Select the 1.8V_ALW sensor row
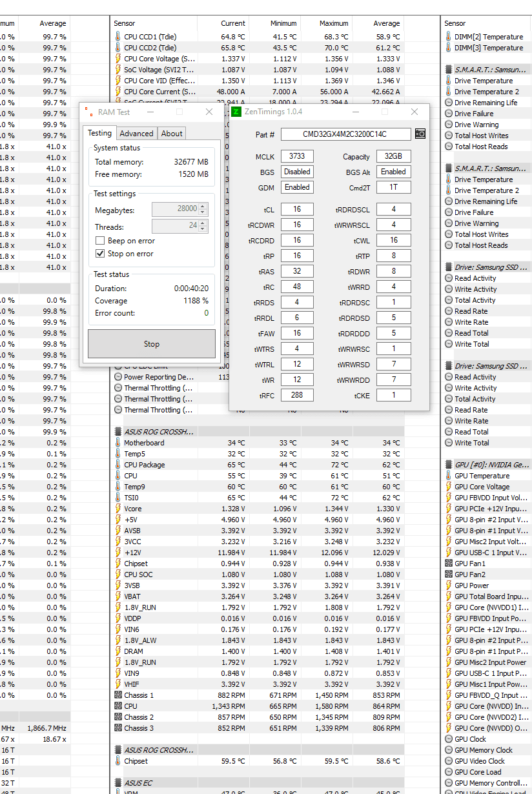The height and width of the screenshot is (794, 532). (258, 640)
